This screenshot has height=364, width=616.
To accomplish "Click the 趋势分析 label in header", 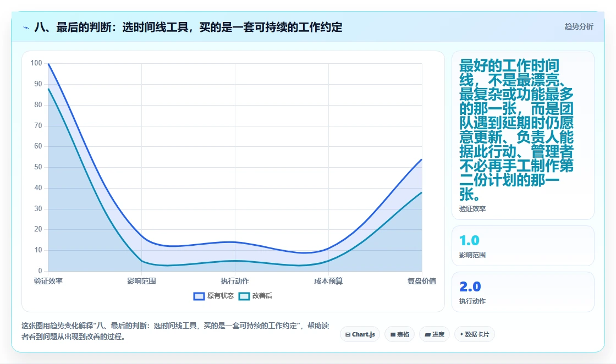I will point(579,26).
